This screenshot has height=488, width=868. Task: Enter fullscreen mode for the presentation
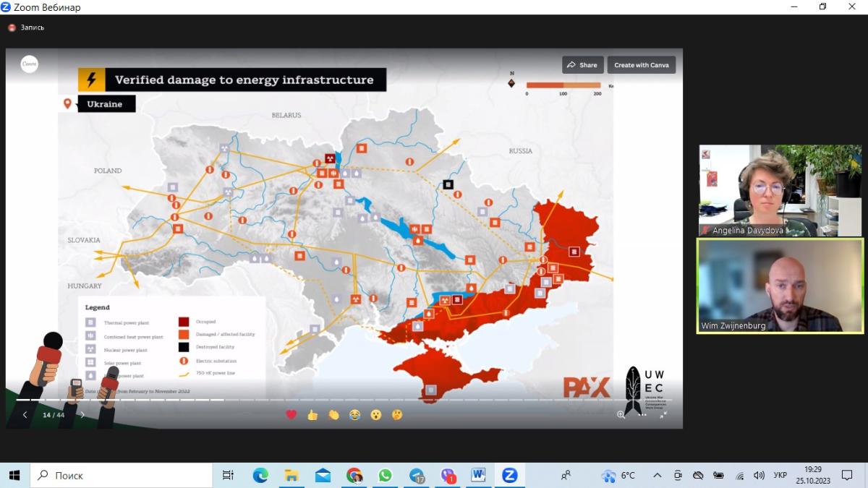coord(663,414)
